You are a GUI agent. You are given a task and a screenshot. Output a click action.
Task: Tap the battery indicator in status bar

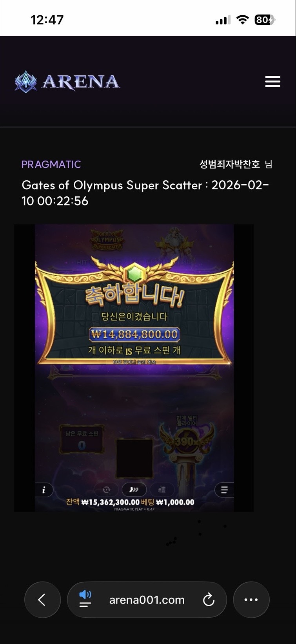point(265,20)
